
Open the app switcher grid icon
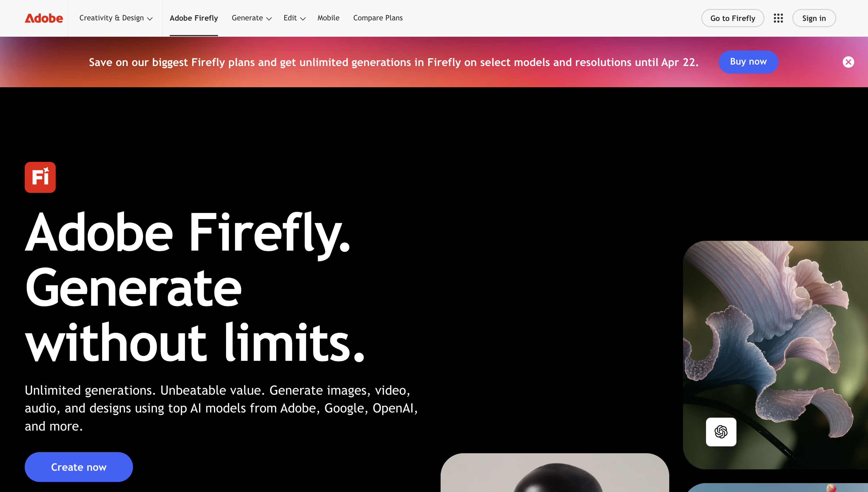778,18
